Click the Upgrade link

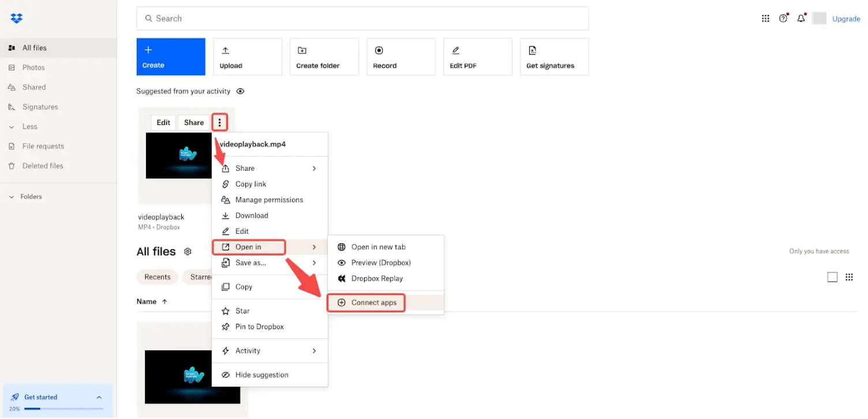845,18
